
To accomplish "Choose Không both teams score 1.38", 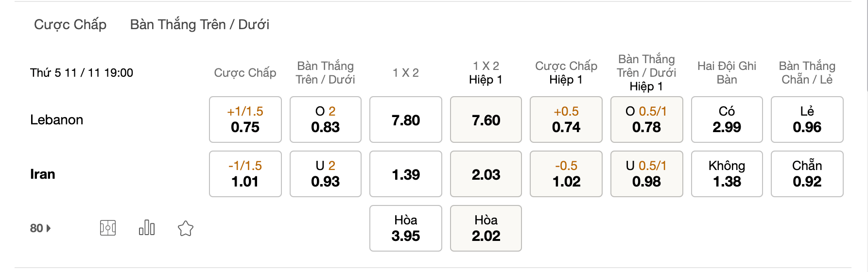I will click(727, 174).
